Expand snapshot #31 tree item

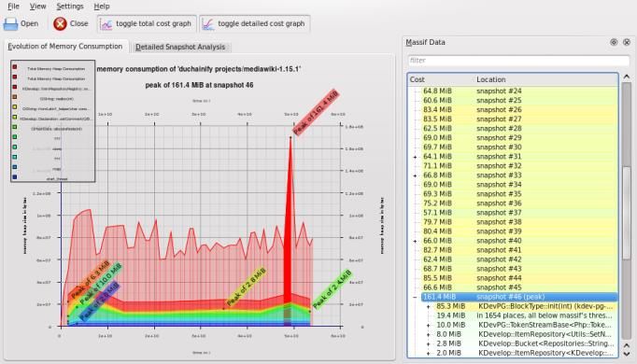pos(415,157)
